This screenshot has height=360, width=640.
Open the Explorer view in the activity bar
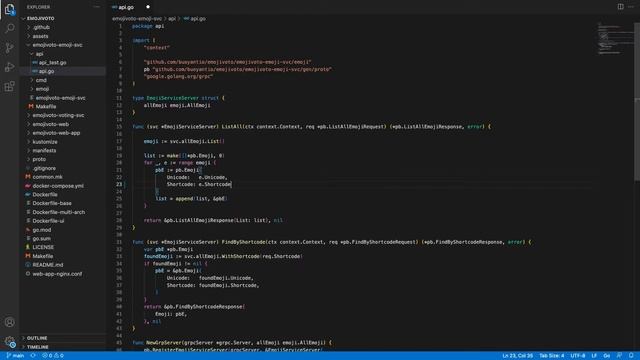click(9, 9)
